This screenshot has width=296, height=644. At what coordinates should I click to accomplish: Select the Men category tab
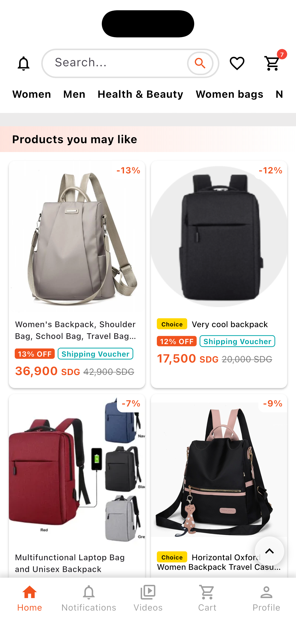coord(74,94)
